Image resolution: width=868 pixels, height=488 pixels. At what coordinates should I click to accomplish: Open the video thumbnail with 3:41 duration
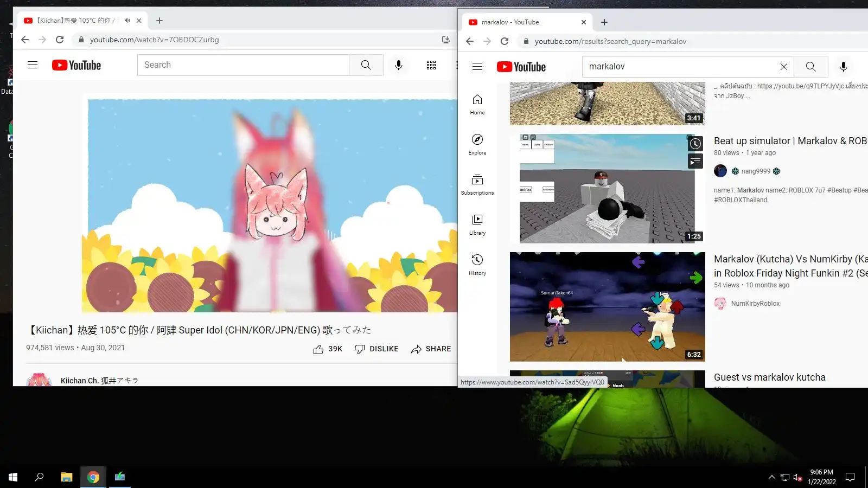pos(608,104)
